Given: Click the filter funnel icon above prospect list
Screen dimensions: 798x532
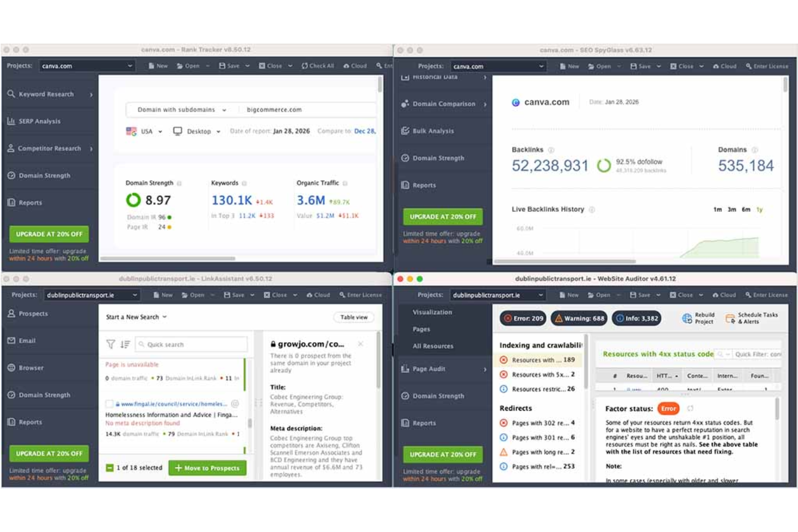Looking at the screenshot, I should point(111,344).
